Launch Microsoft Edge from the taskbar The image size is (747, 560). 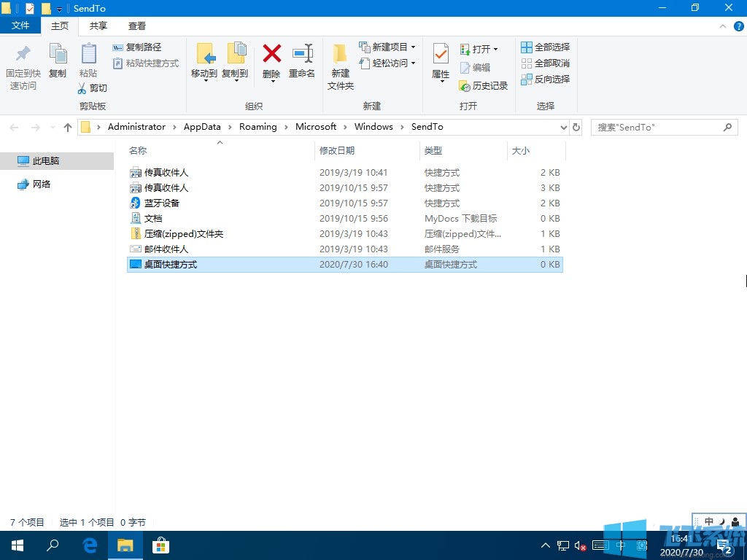click(x=89, y=545)
